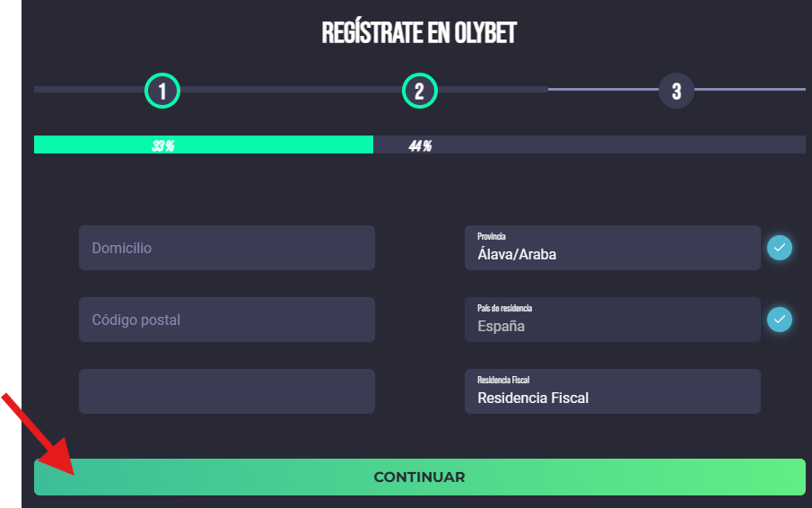Select the empty field below Código postal

click(227, 391)
